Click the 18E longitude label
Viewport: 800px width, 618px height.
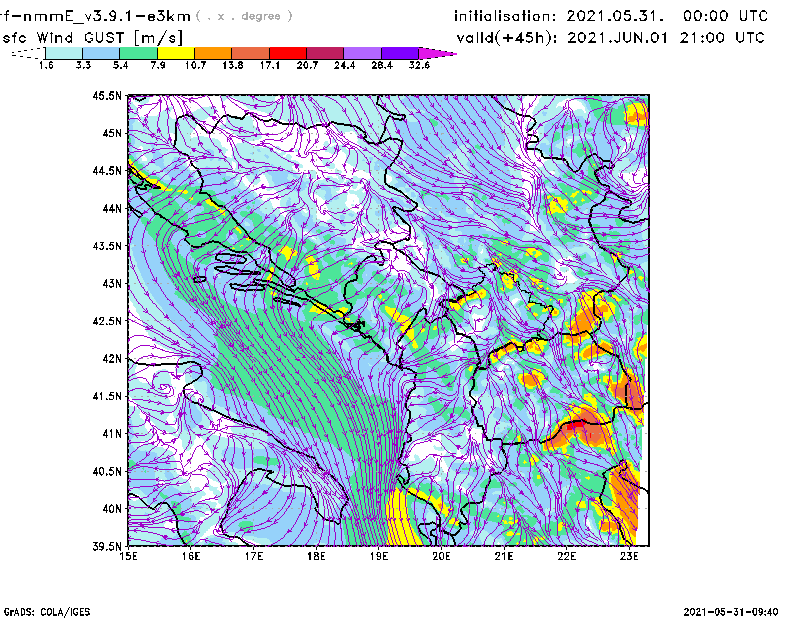tap(316, 556)
